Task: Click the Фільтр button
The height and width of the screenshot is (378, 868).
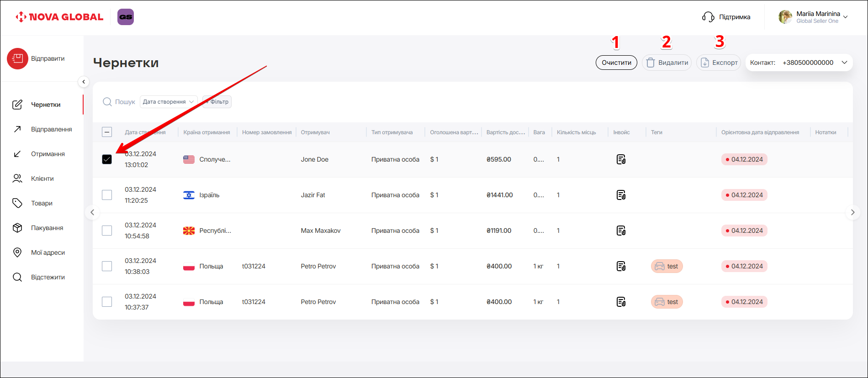Action: tap(217, 102)
